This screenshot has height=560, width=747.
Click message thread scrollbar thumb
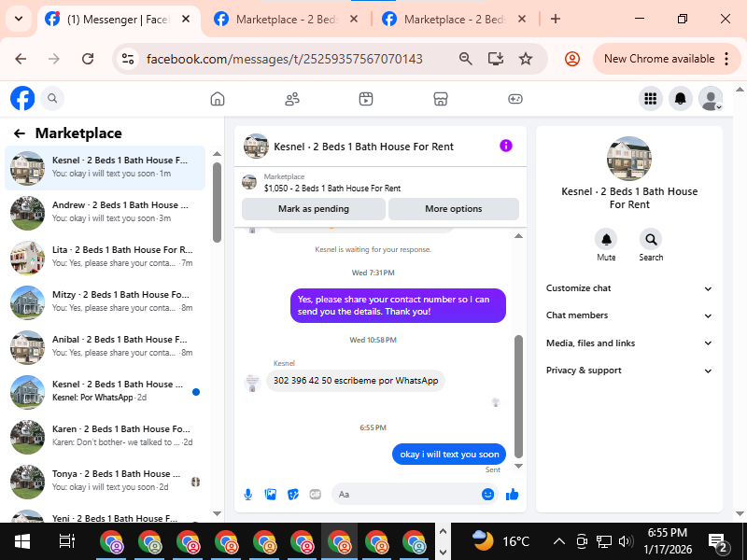tap(519, 396)
